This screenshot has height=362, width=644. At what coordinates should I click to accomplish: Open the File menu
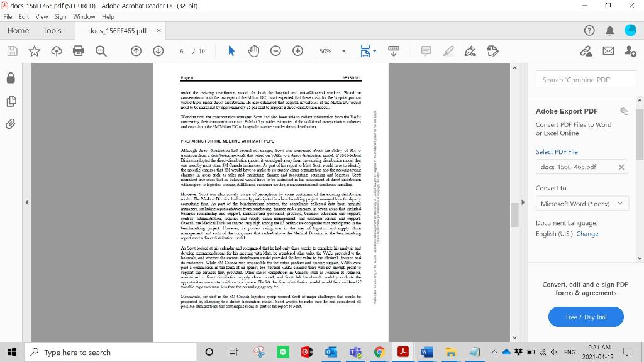pyautogui.click(x=8, y=17)
